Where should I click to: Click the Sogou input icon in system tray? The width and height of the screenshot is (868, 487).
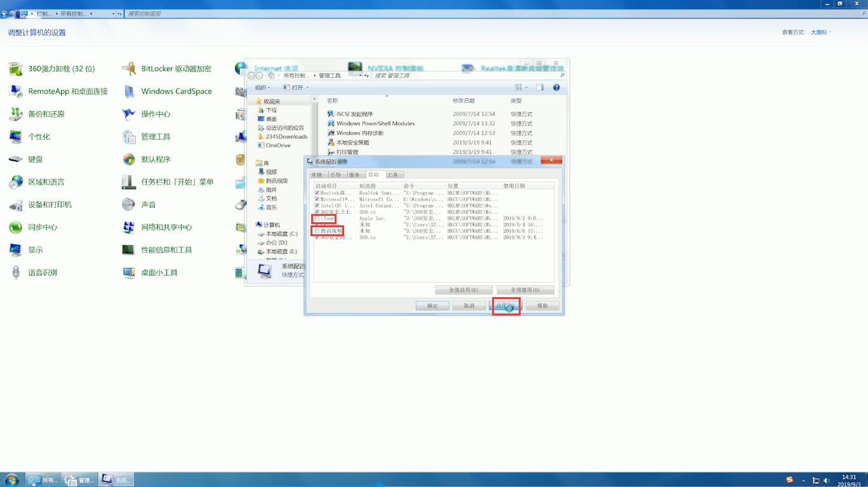789,480
